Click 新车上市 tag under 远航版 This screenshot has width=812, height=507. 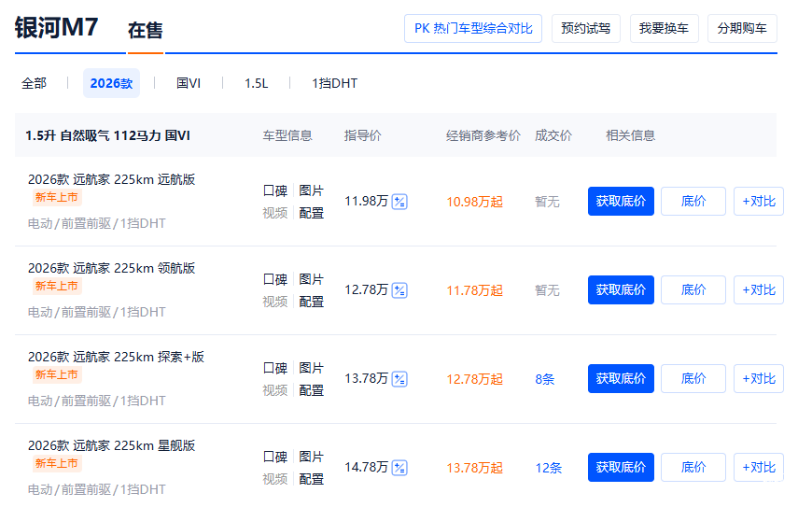[x=56, y=197]
